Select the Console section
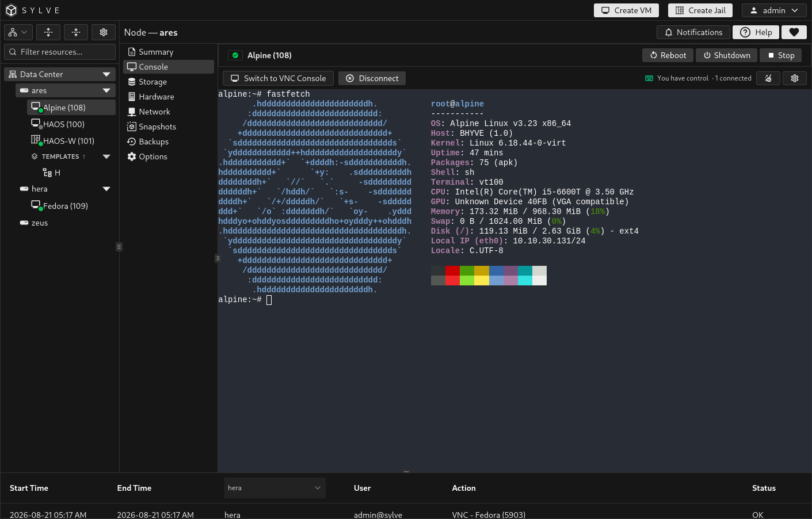 169,67
